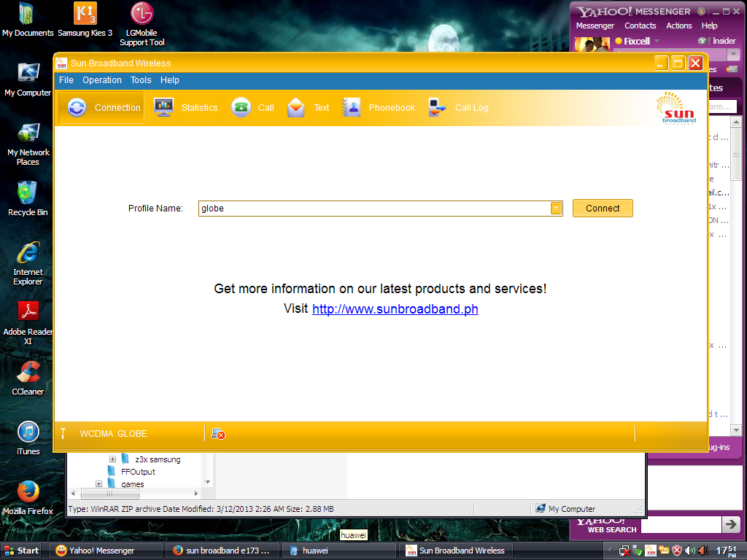Expand the games folder tree node

[98, 484]
